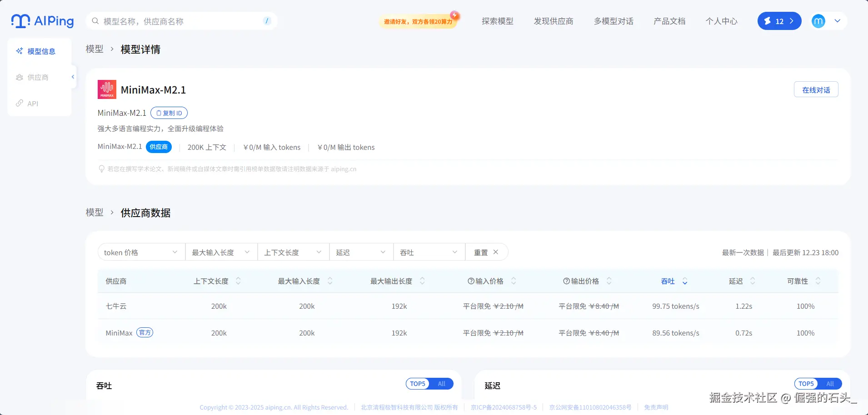Click the 输入价格 question mark icon
This screenshot has width=868, height=415.
[471, 281]
